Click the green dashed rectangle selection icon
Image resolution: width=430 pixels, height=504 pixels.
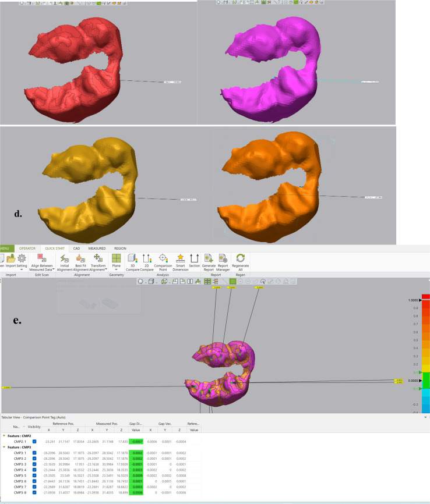232,282
